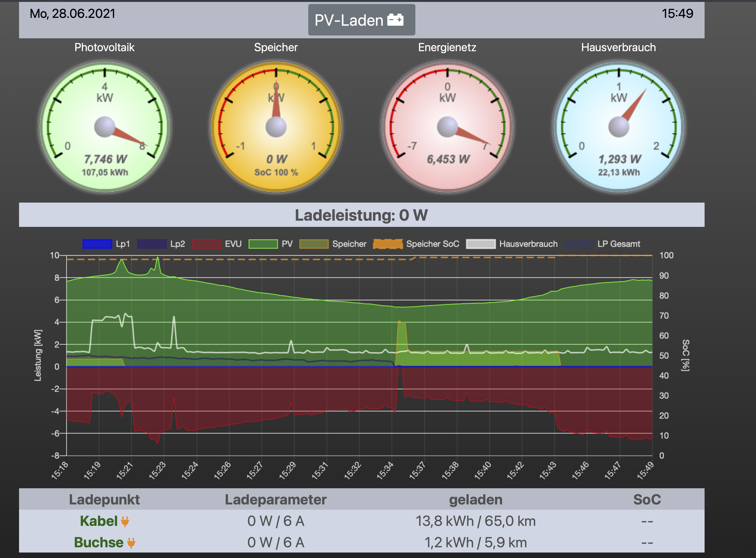
Task: Toggle LP Gesamt legend entry
Action: click(x=579, y=244)
